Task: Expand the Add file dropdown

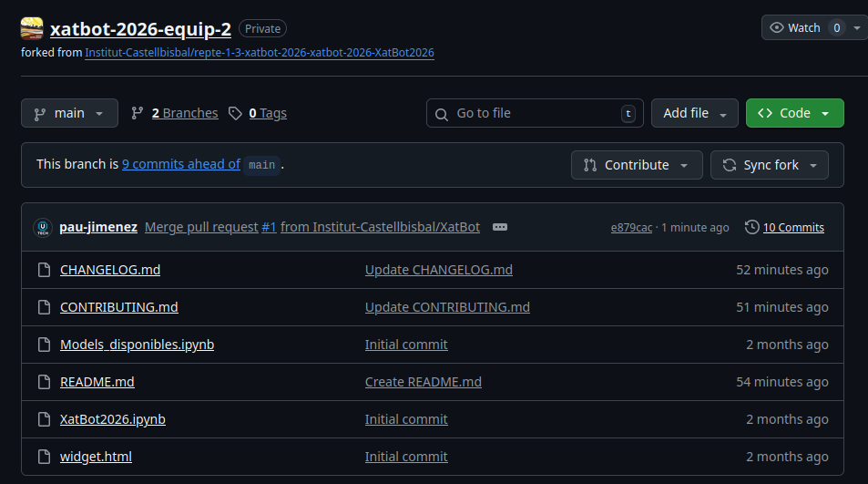Action: click(x=694, y=113)
